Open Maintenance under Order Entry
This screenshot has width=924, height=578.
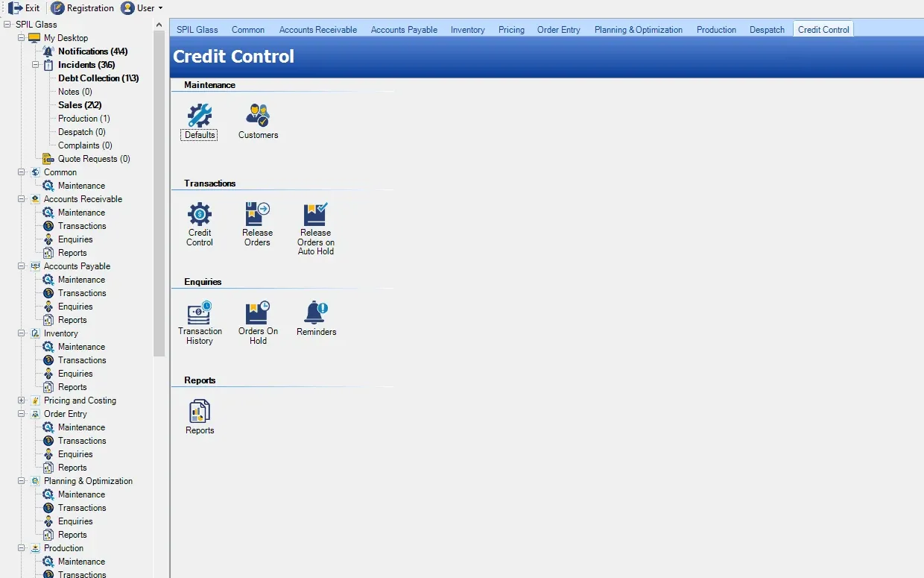click(81, 427)
